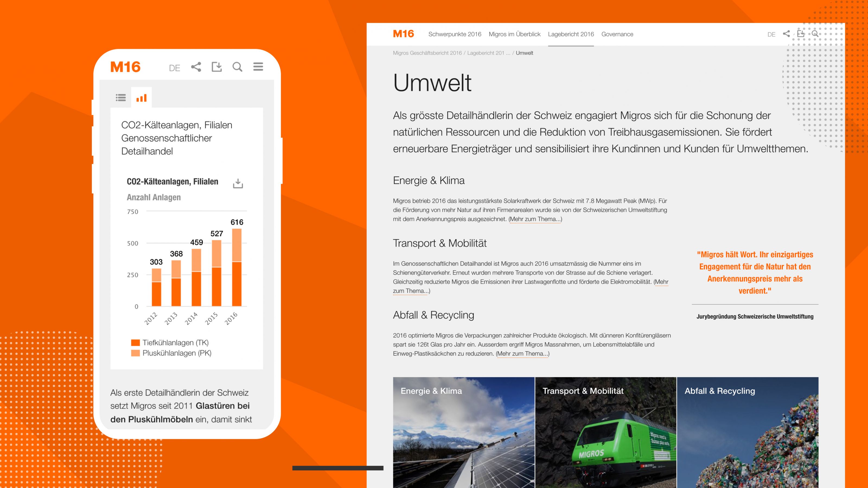Click the search icon on mobile view

click(x=237, y=67)
